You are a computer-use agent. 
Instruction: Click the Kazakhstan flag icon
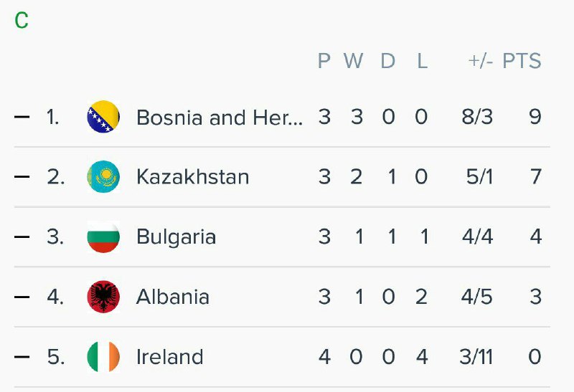click(103, 177)
